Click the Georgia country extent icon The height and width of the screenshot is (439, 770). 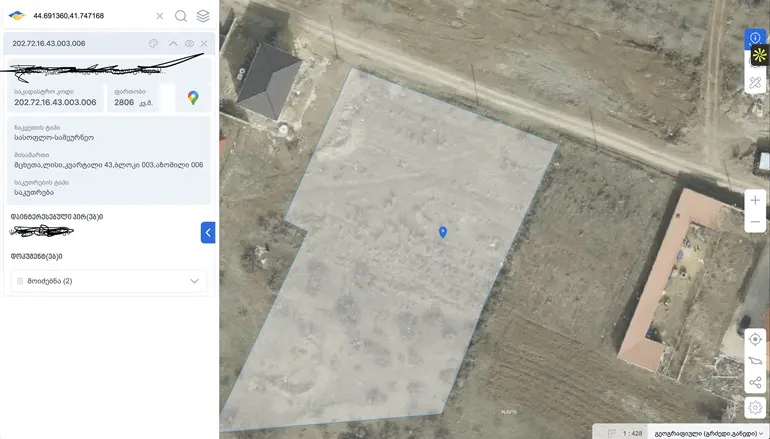coord(755,361)
